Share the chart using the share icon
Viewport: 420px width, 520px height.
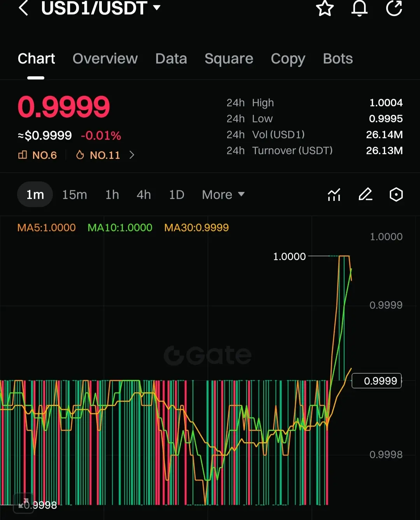pos(394,8)
